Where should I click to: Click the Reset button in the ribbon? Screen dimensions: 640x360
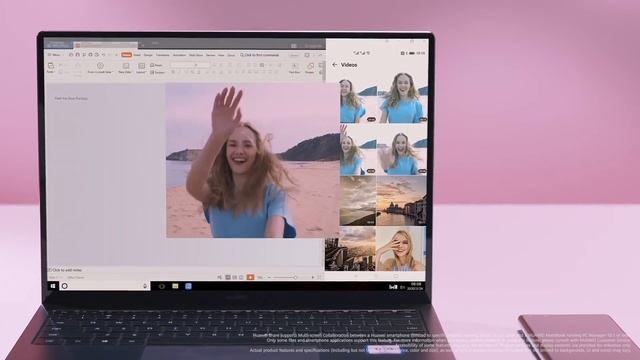point(156,65)
